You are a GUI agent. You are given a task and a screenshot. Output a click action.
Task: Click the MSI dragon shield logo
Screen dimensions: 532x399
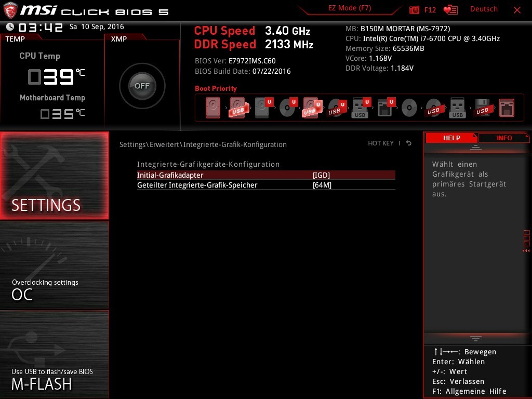pos(10,10)
